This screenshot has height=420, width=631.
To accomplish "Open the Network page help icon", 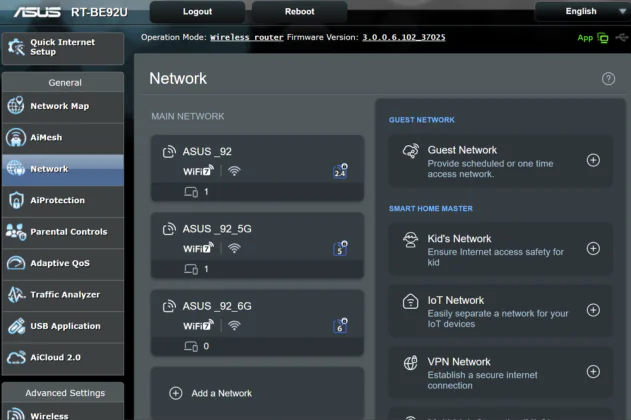I will tap(608, 78).
